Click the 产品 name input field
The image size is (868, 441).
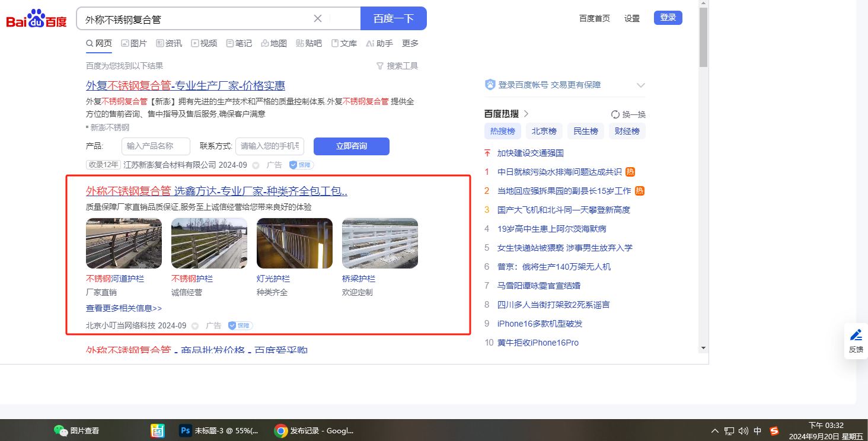point(156,146)
